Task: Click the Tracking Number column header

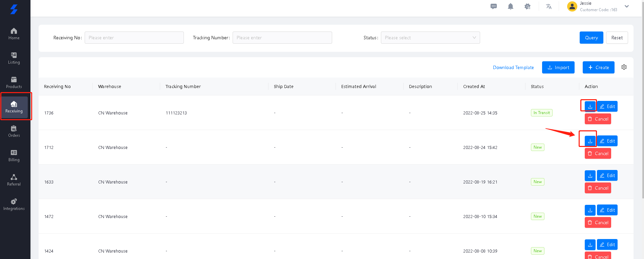Action: point(183,87)
